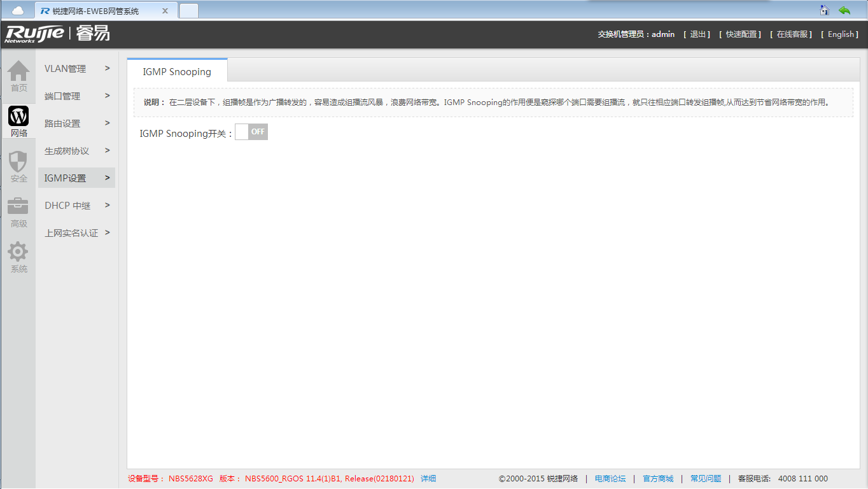Viewport: 868px width, 489px height.
Task: Click the chevron next to 路由设置
Action: pyautogui.click(x=108, y=123)
